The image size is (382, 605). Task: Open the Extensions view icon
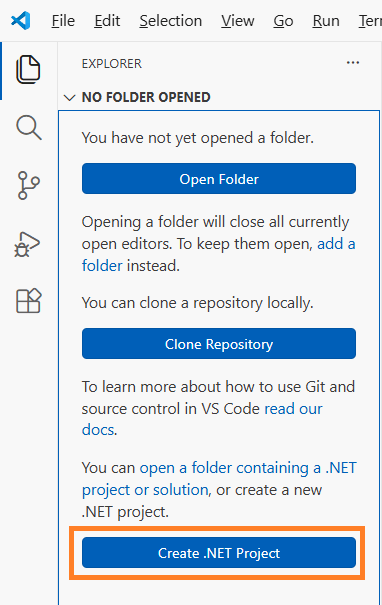[x=29, y=301]
